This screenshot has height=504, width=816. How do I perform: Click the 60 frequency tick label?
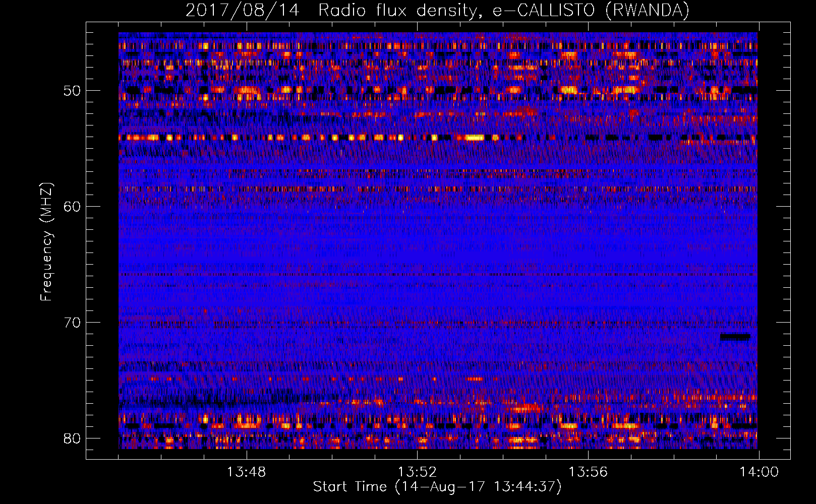[72, 207]
